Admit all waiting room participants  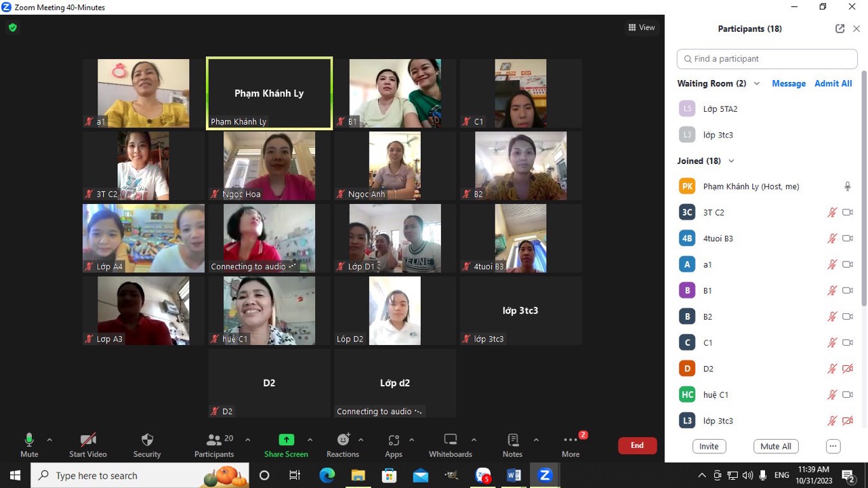point(833,83)
